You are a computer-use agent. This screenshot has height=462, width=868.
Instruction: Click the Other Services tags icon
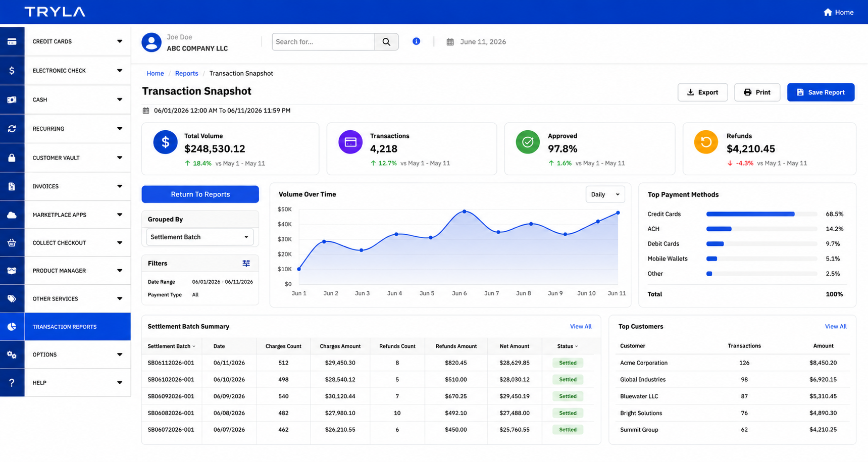(12, 299)
